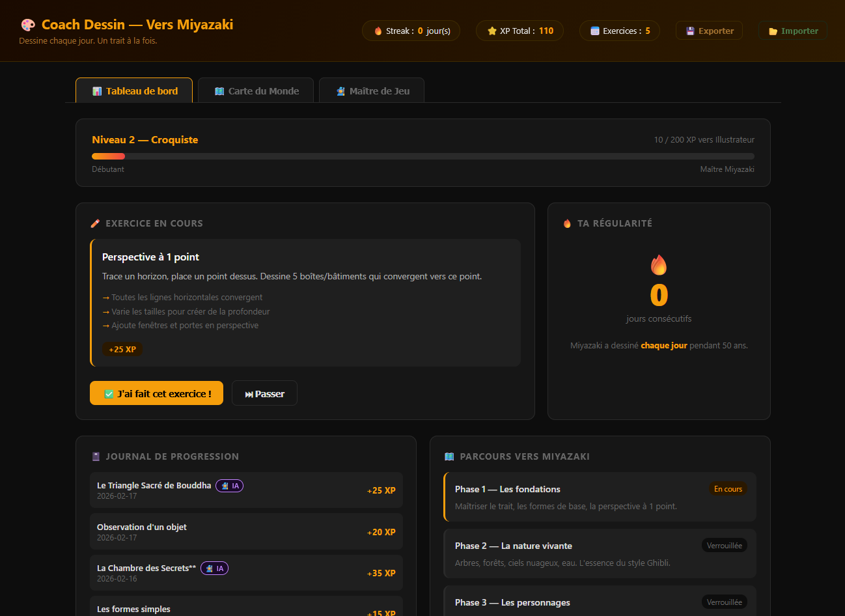Click the Niveau 2 XP progress bar

(x=422, y=156)
